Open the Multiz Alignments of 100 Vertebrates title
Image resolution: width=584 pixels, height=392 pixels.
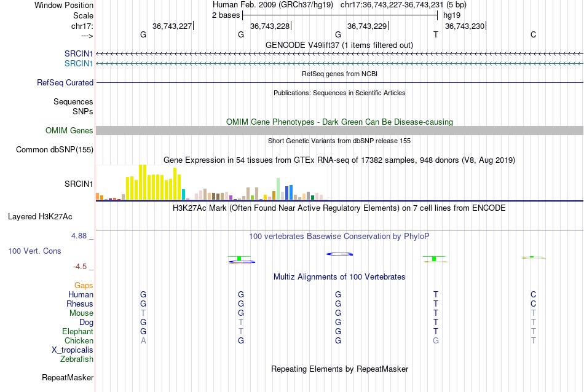(x=339, y=276)
